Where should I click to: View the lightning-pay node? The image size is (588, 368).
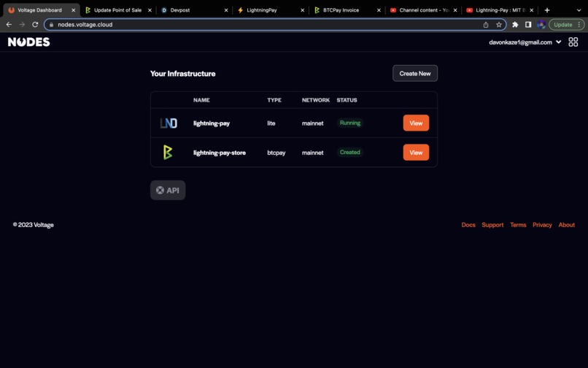[416, 123]
